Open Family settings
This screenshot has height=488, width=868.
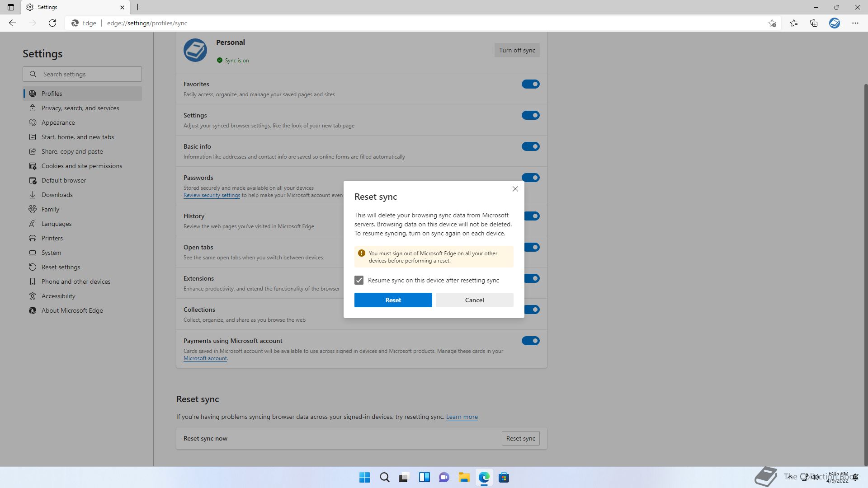(x=82, y=209)
